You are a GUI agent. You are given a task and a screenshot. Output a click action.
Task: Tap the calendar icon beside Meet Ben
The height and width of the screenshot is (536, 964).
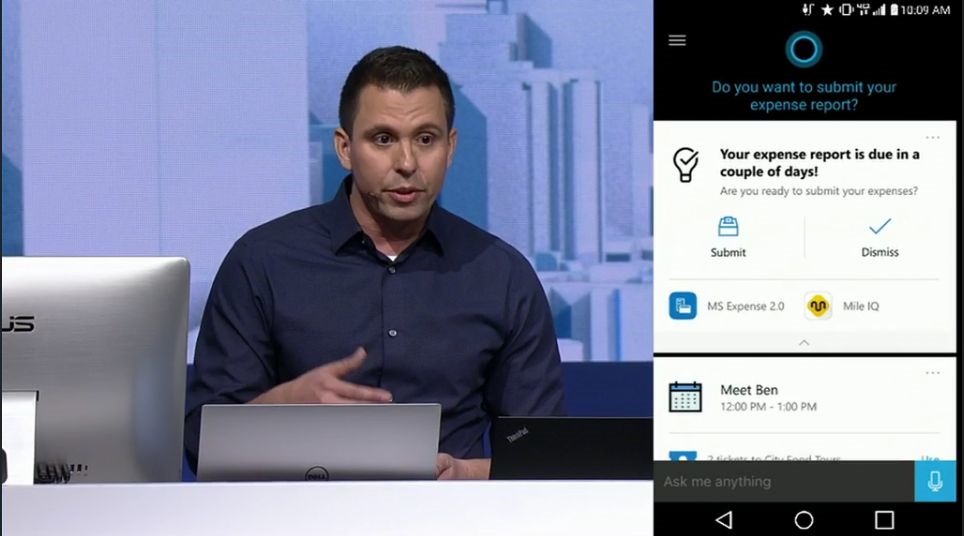coord(685,396)
